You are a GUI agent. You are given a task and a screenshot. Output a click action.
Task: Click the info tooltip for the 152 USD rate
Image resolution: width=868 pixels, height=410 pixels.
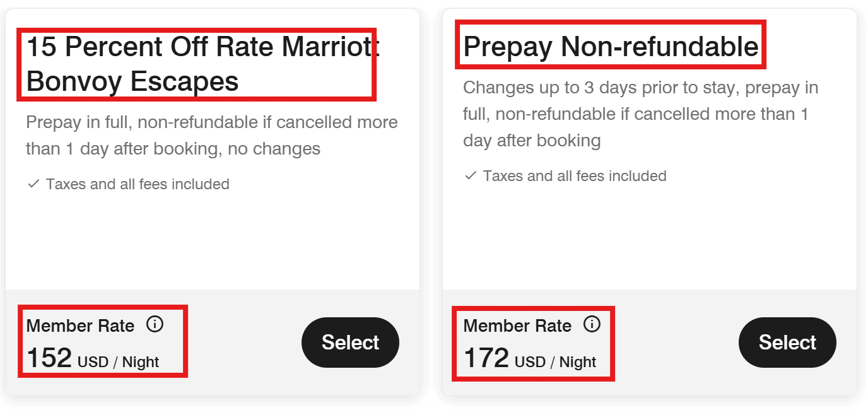point(155,325)
